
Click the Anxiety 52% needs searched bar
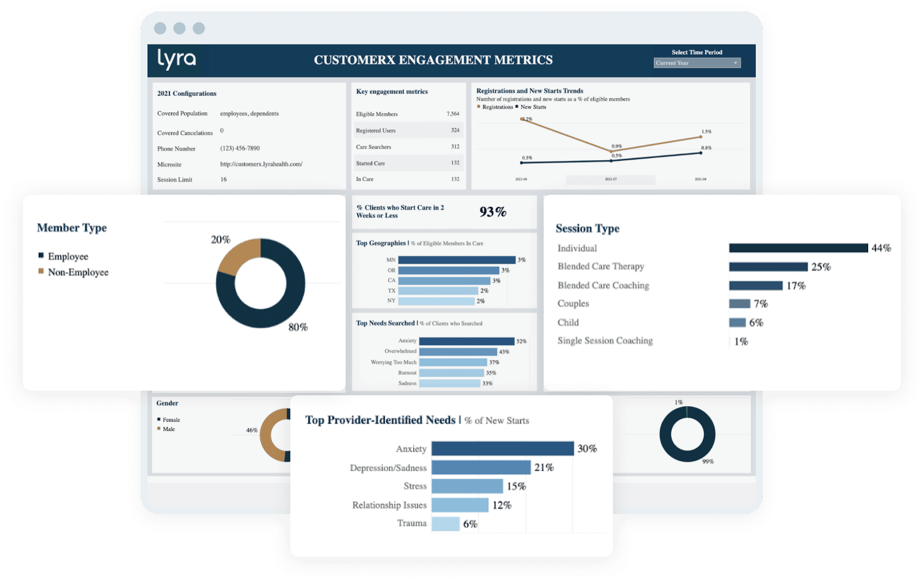point(467,341)
